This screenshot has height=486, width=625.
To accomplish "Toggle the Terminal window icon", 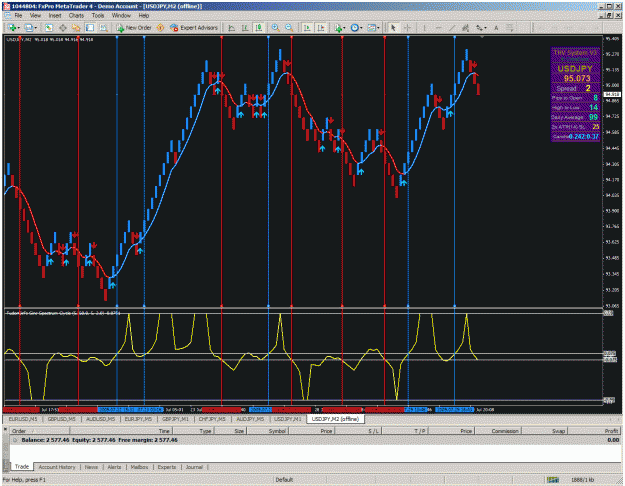I will point(90,28).
